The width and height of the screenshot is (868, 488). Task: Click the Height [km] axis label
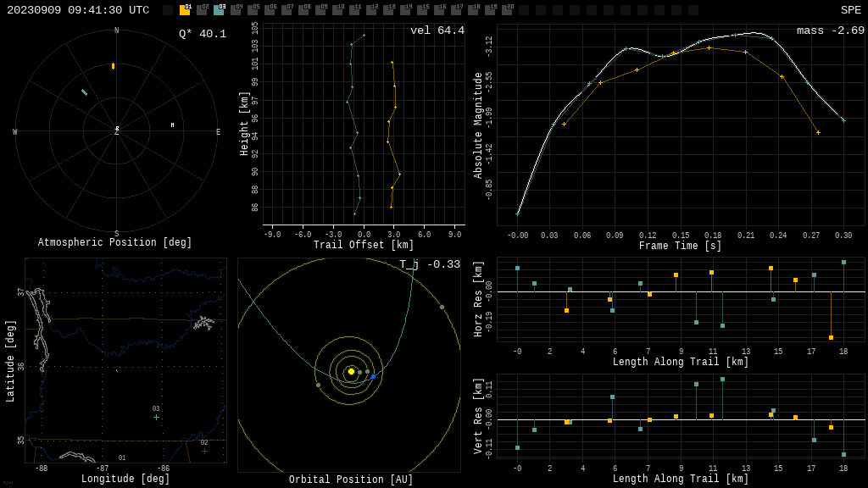coord(243,124)
